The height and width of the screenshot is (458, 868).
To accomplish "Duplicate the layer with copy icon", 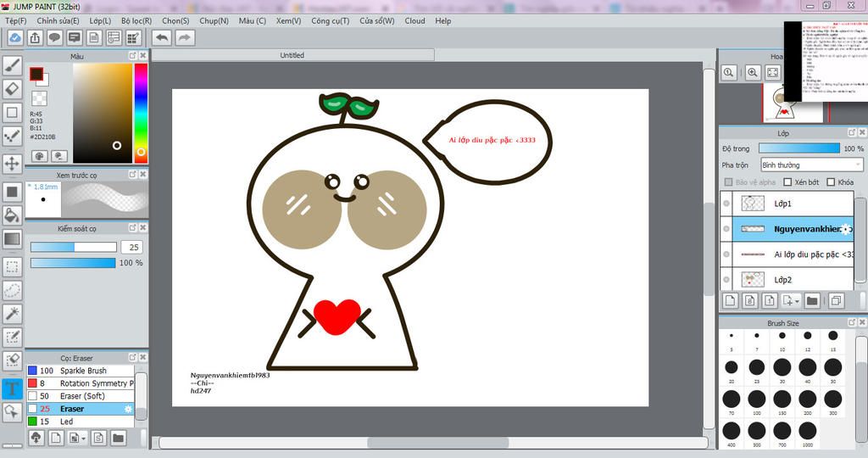I will (837, 301).
